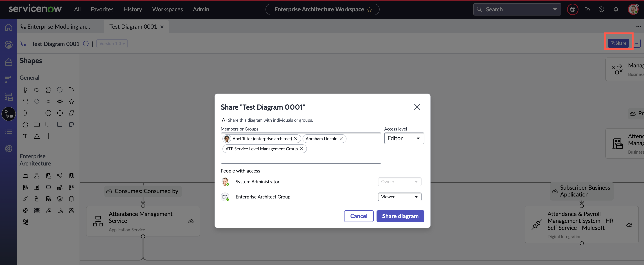Open the help question mark icon
Image resolution: width=644 pixels, height=265 pixels.
(x=601, y=10)
